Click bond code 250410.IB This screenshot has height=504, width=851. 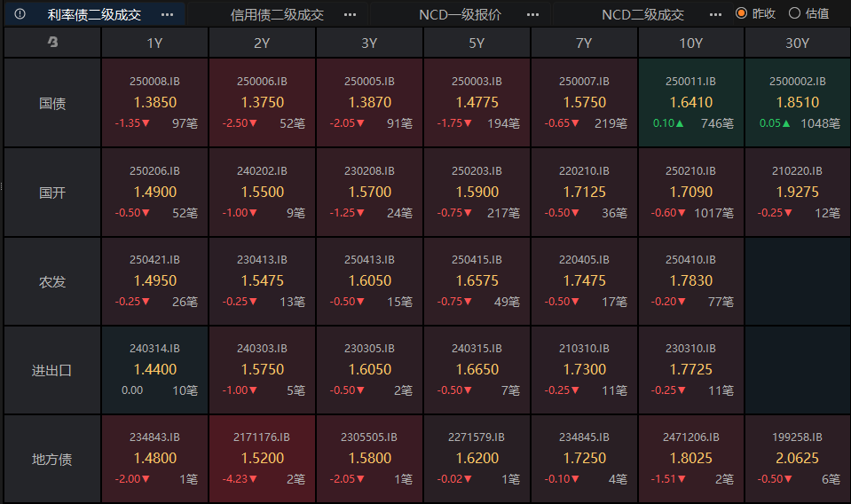691,260
